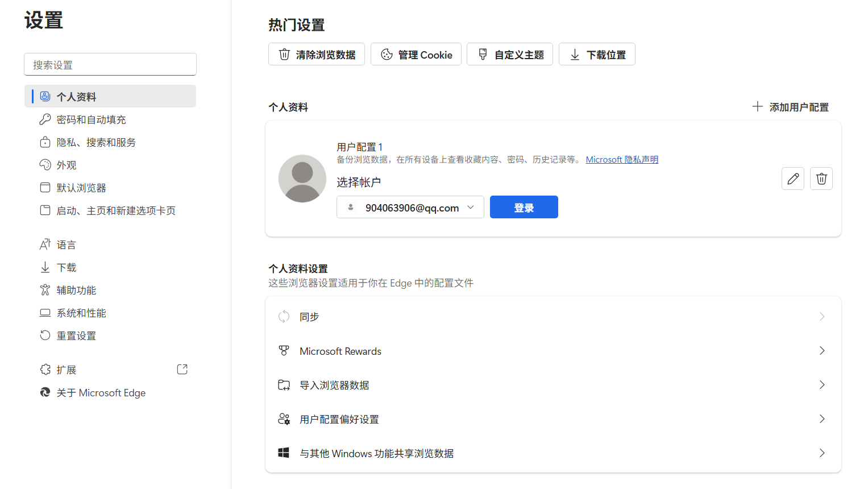
Task: Open the Microsoft 隐私声明 link
Action: click(622, 160)
